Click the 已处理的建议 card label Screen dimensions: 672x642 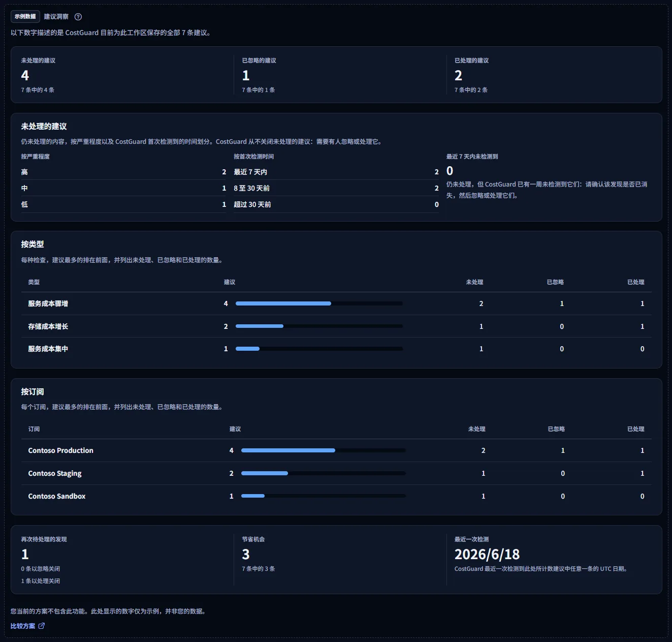(472, 60)
